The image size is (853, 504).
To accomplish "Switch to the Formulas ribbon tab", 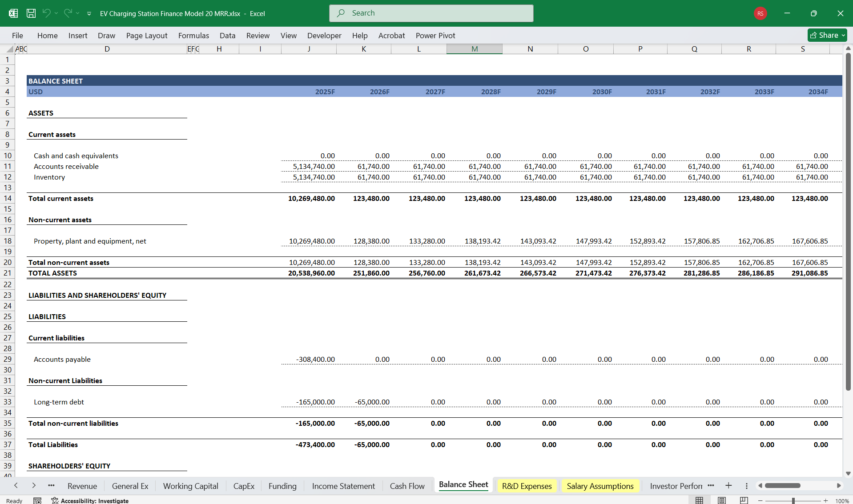I will tap(193, 35).
